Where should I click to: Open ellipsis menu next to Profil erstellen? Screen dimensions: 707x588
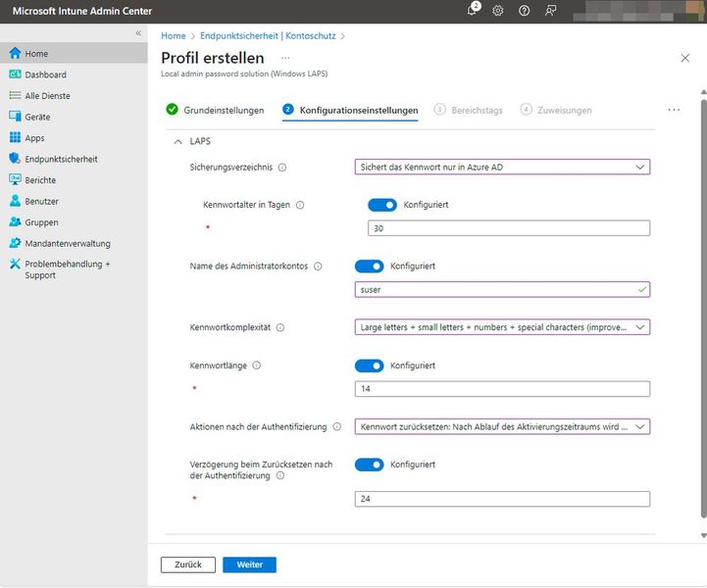pyautogui.click(x=285, y=58)
